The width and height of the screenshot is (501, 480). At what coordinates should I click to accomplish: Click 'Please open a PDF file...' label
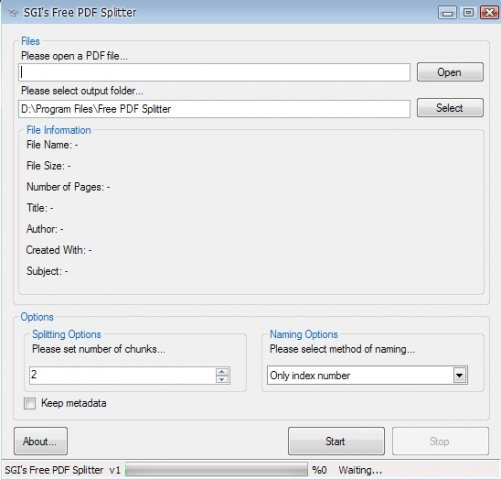74,56
